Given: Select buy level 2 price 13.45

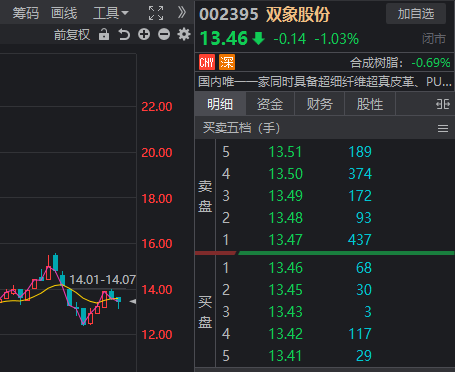Looking at the screenshot, I should (x=285, y=290).
